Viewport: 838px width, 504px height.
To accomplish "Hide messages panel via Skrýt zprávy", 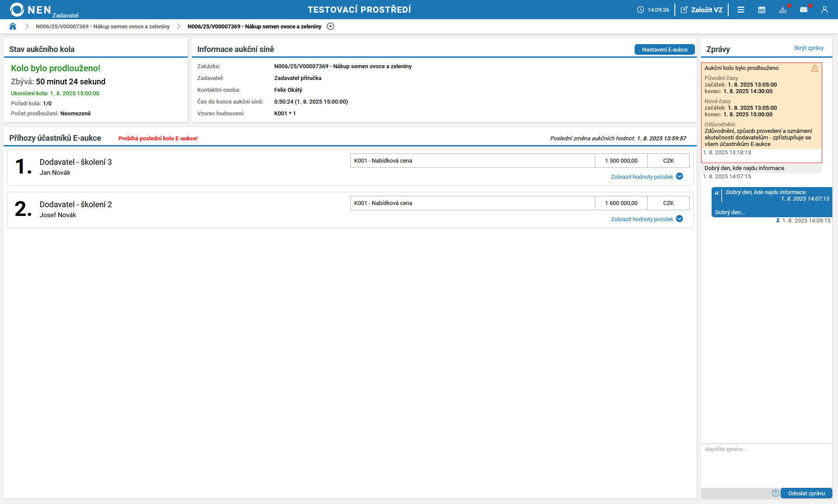I will (808, 48).
